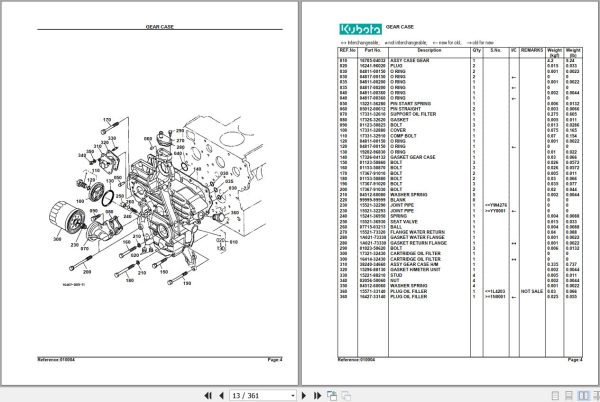The height and width of the screenshot is (402, 600).
Task: Click the REF.No column header
Action: tap(347, 50)
